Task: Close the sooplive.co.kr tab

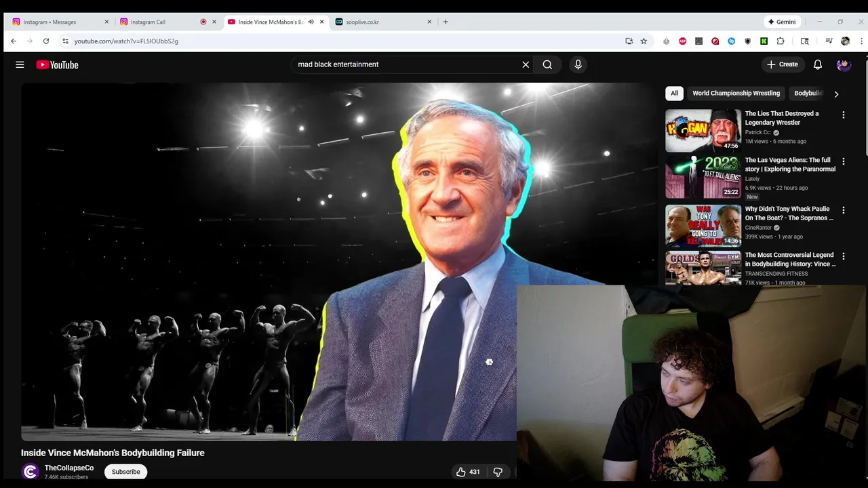Action: tap(429, 22)
